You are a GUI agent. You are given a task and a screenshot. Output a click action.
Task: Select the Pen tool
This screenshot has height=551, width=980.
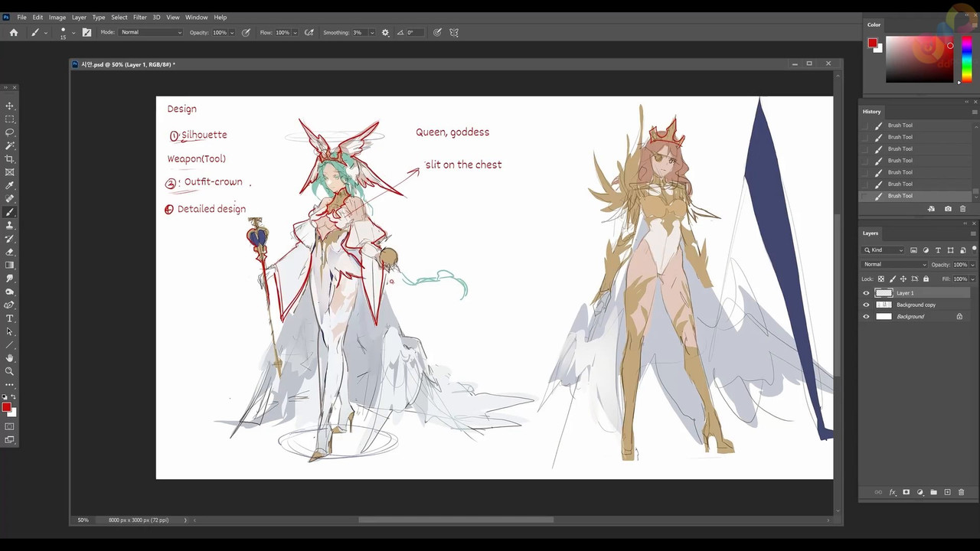click(x=9, y=305)
